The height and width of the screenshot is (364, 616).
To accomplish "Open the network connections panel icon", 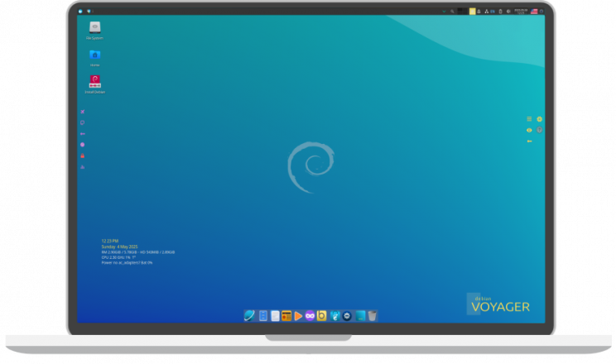I will [x=486, y=12].
